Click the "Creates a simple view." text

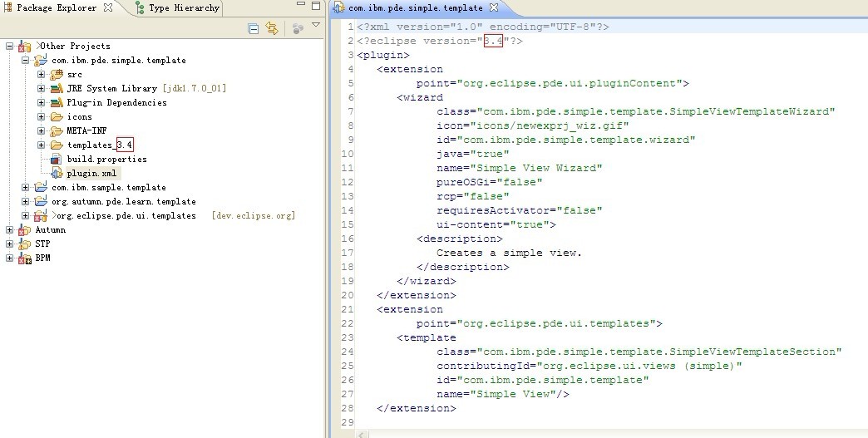[510, 253]
